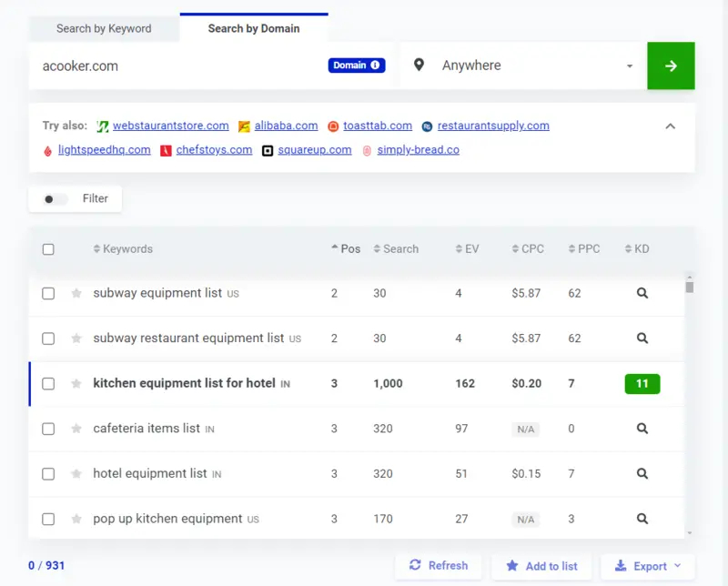Viewport: 728px width, 586px height.
Task: Open the Anywhere location dropdown
Action: coord(524,66)
